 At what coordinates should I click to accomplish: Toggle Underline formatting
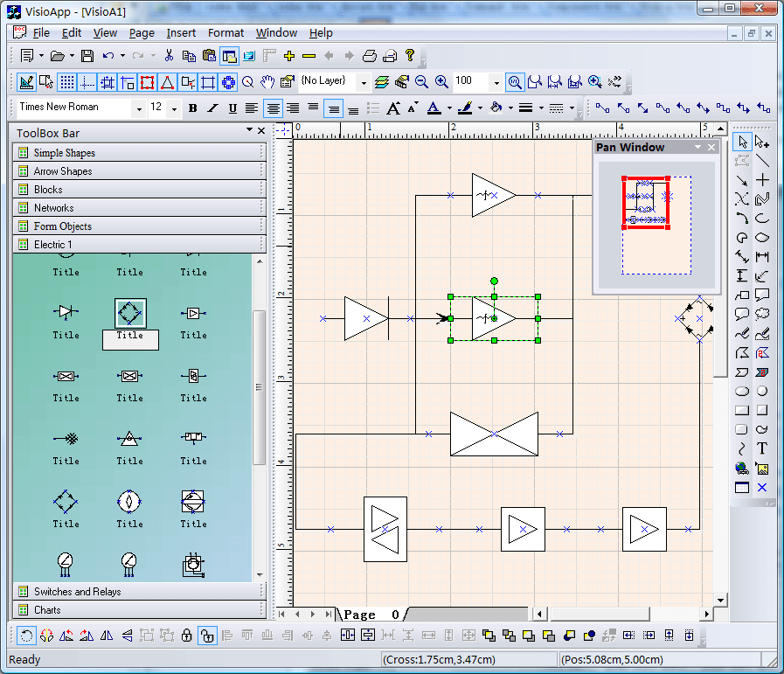click(232, 108)
